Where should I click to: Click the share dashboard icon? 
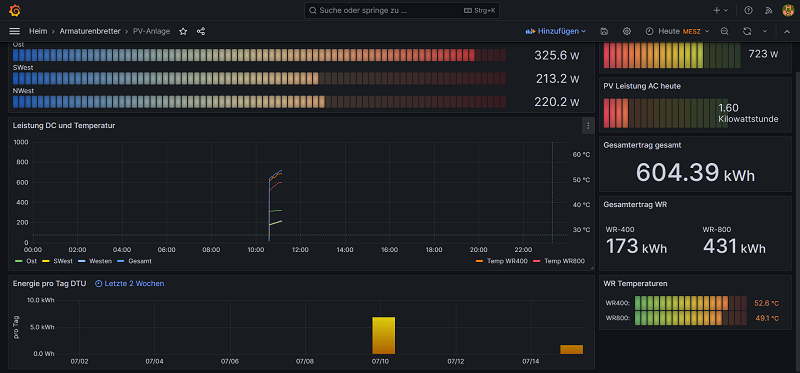(x=201, y=31)
